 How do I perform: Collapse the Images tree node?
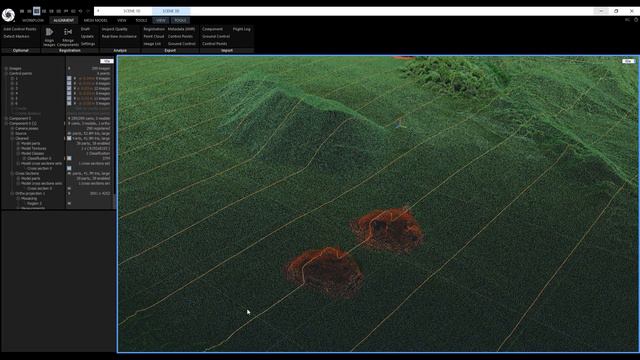coord(6,69)
